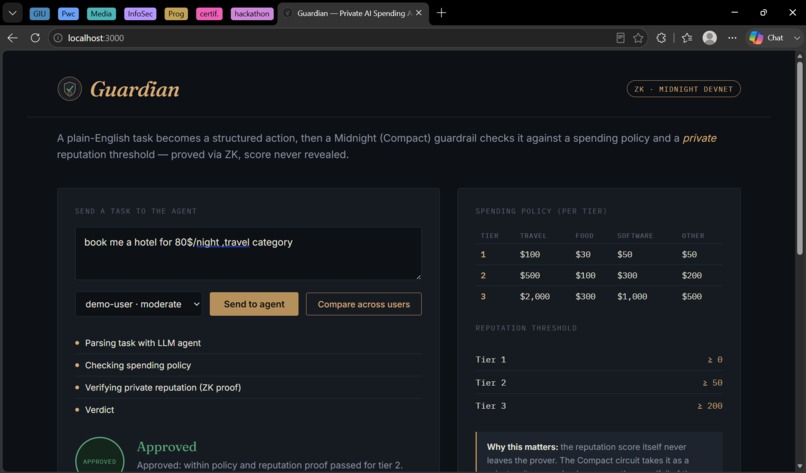Open the demo-user · moderate dropdown
Viewport: 806px width, 473px height.
(x=138, y=304)
